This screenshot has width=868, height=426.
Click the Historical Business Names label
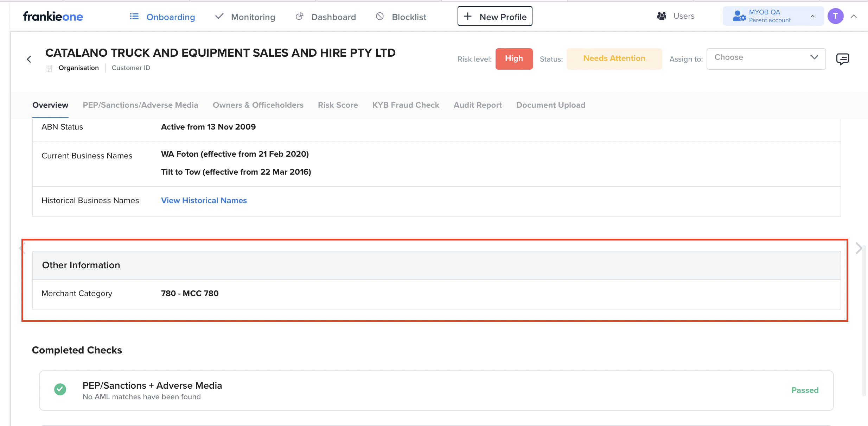[x=90, y=200]
